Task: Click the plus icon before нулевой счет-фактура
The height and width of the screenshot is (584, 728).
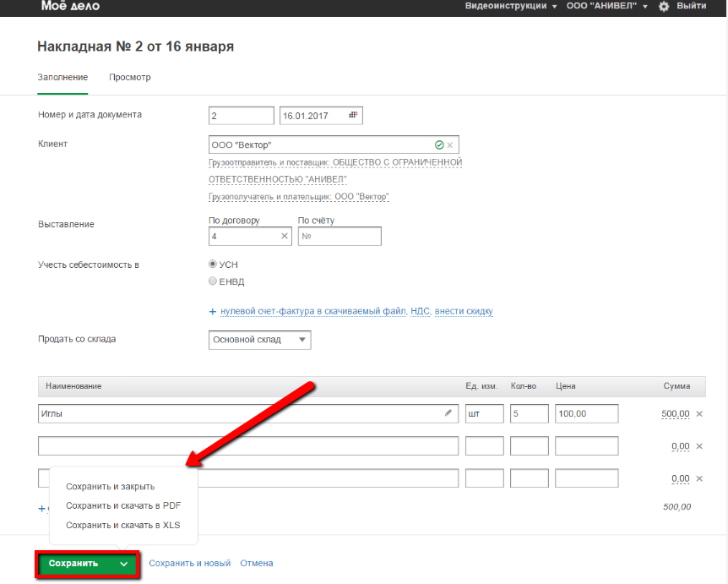Action: tap(213, 312)
